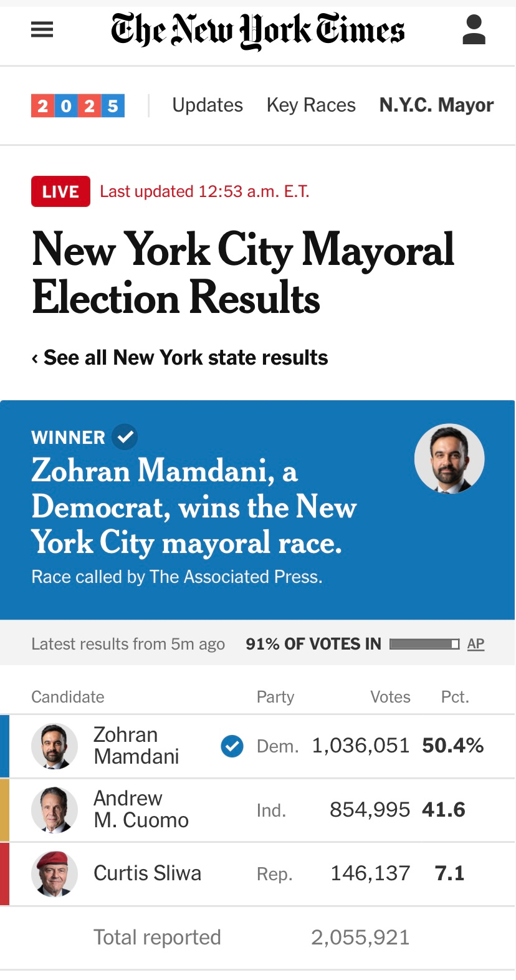The image size is (516, 980).
Task: Click Curtis Sliwa's avatar photo
Action: pos(54,873)
